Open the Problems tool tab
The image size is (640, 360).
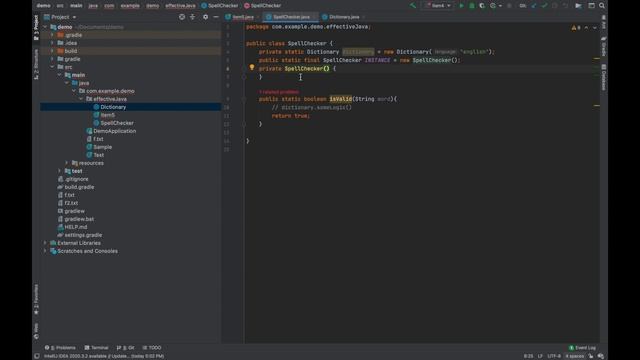point(60,348)
